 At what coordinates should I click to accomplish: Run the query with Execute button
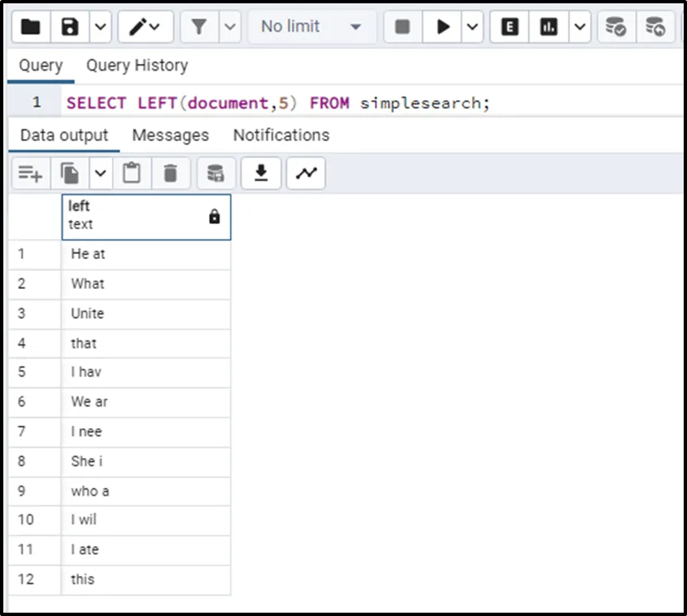pos(443,27)
